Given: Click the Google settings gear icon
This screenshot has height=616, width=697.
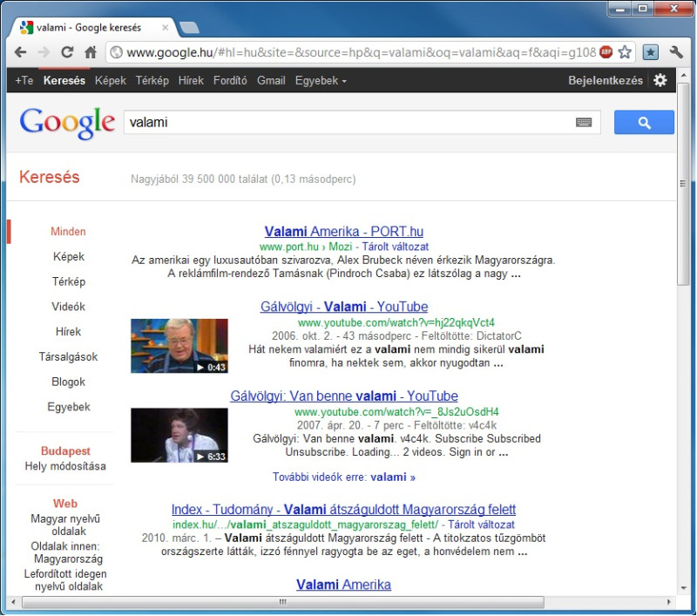Looking at the screenshot, I should pyautogui.click(x=660, y=80).
